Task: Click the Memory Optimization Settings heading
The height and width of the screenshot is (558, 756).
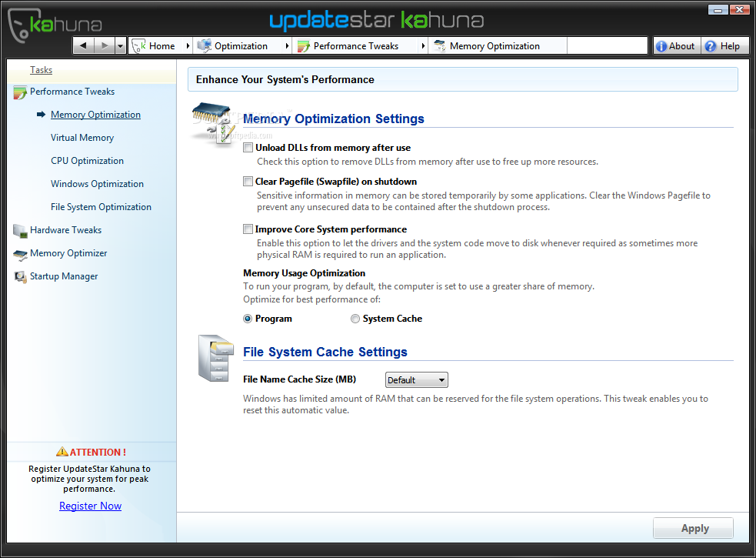Action: point(334,119)
